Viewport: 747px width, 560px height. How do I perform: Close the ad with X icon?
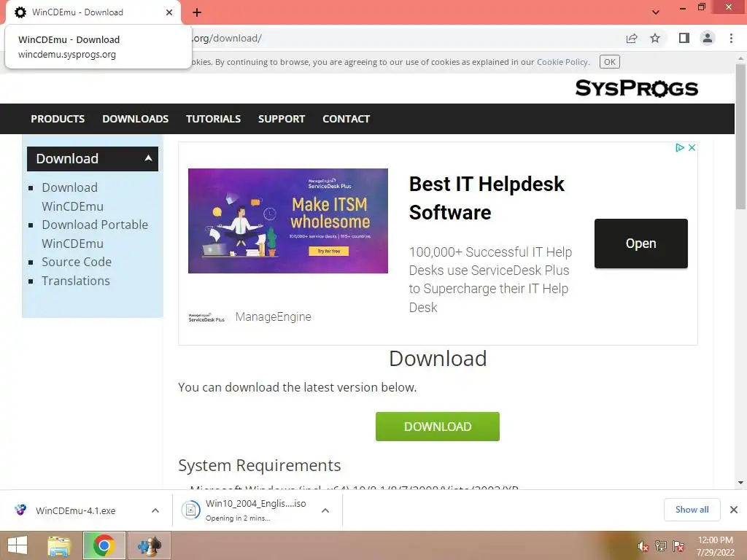click(x=692, y=147)
